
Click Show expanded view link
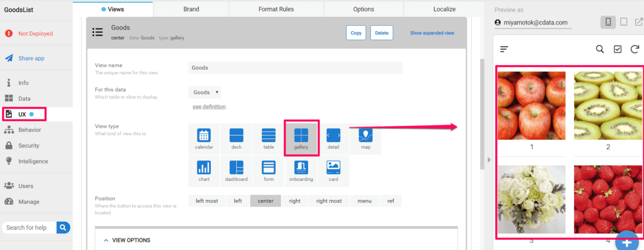(432, 33)
